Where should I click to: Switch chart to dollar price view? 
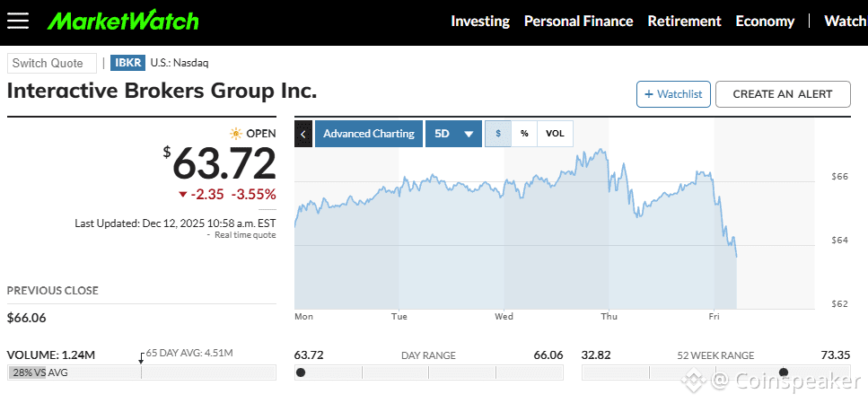498,134
